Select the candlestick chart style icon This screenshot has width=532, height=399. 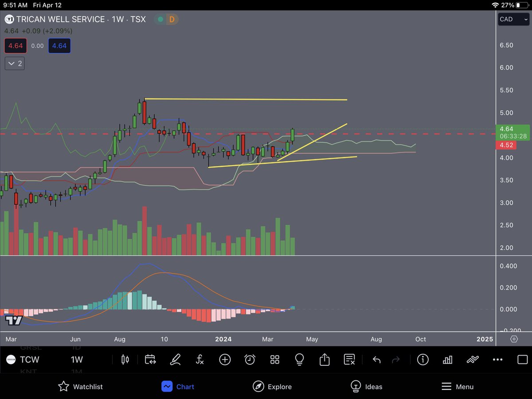[125, 360]
